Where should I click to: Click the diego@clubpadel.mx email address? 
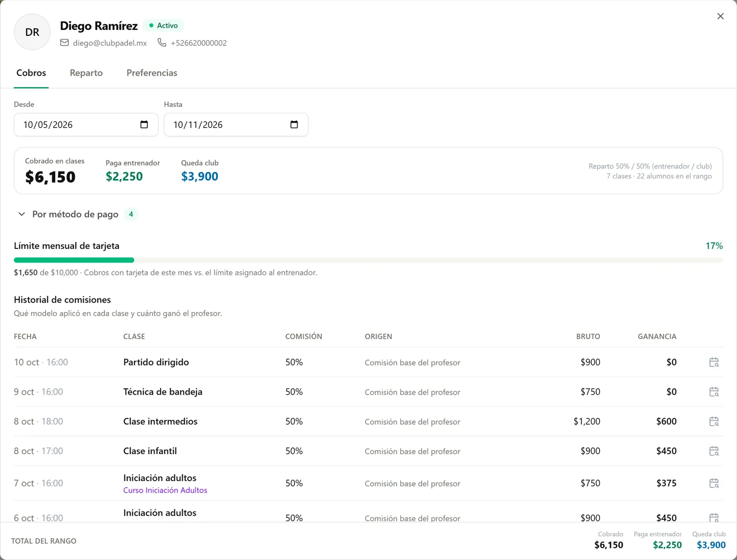pyautogui.click(x=109, y=43)
